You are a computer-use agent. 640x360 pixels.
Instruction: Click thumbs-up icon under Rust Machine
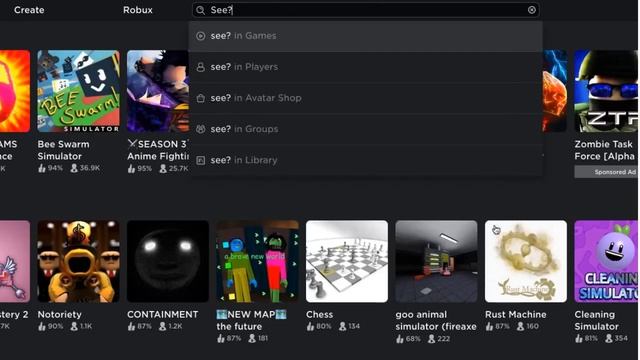[x=489, y=326]
